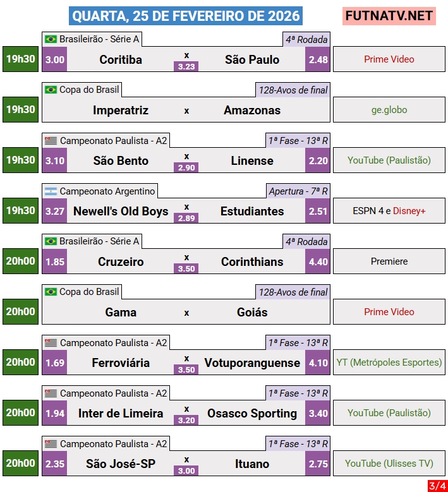Click the FUTNATV.NET site logo

pos(389,16)
